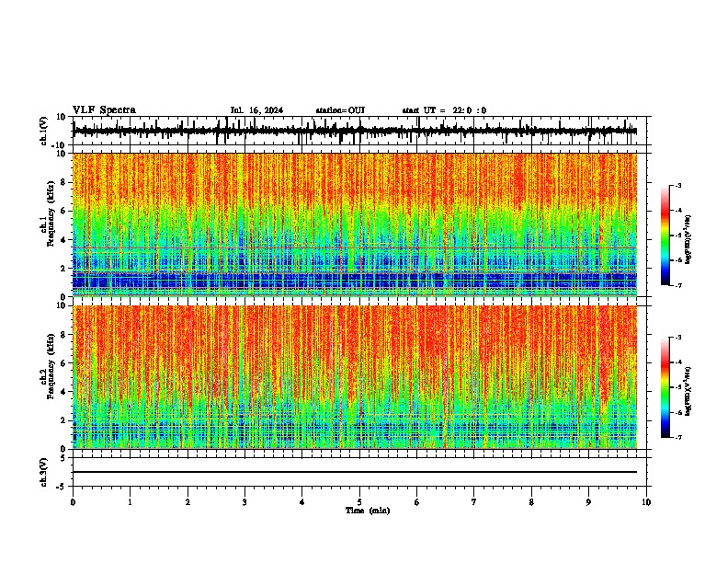
Task: Pick the ch.1 spectrogram color scale bar
Action: (665, 236)
